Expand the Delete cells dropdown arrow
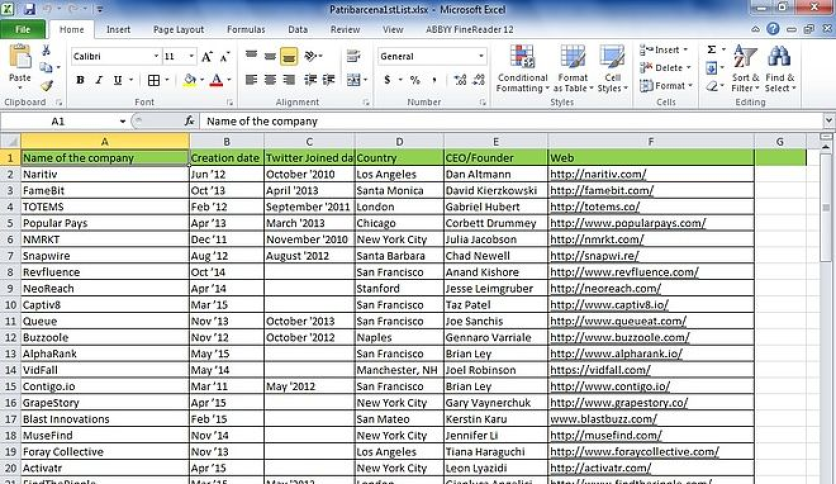 point(688,68)
